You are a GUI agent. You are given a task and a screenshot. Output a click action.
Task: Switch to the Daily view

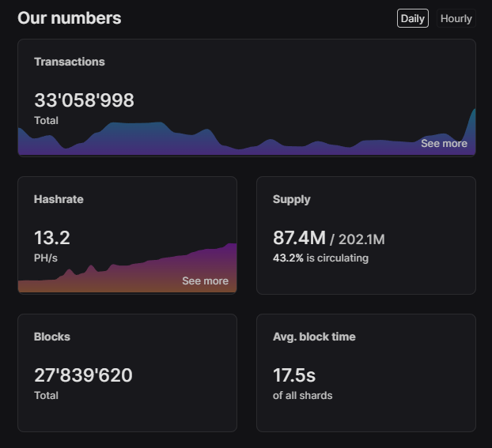413,18
